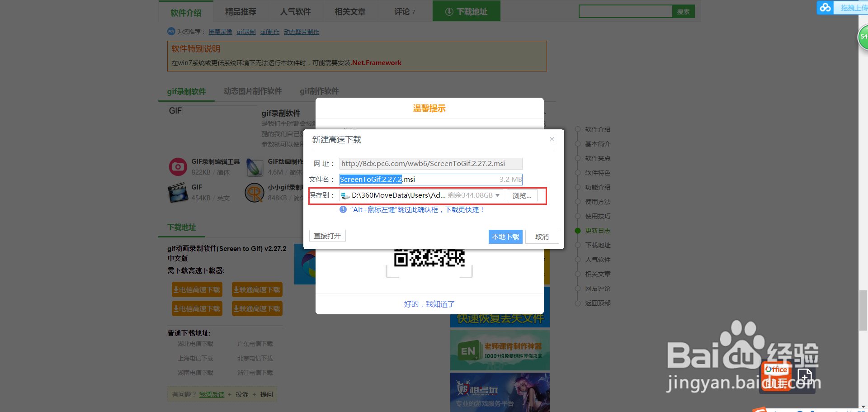Click 返回顶部 in side navigation
The width and height of the screenshot is (868, 412).
598,303
